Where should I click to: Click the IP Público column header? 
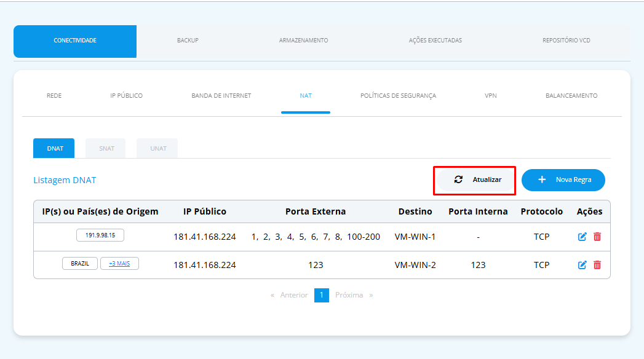pos(205,211)
